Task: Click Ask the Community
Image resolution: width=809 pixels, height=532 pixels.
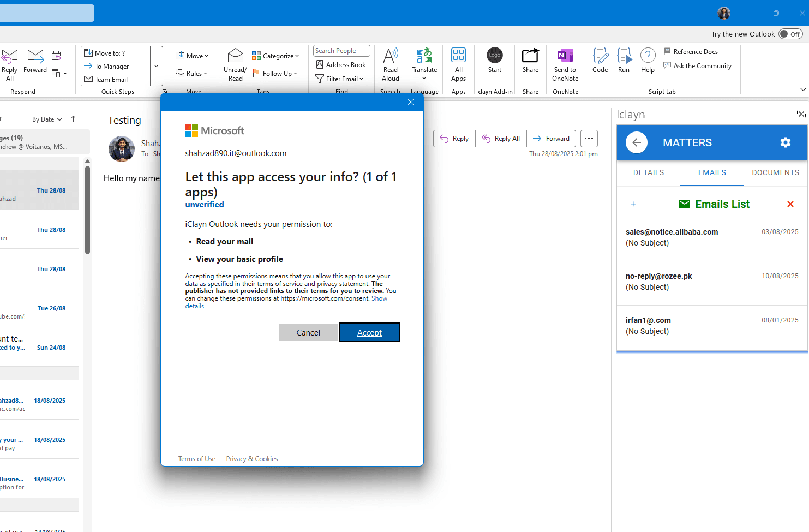Action: point(697,65)
